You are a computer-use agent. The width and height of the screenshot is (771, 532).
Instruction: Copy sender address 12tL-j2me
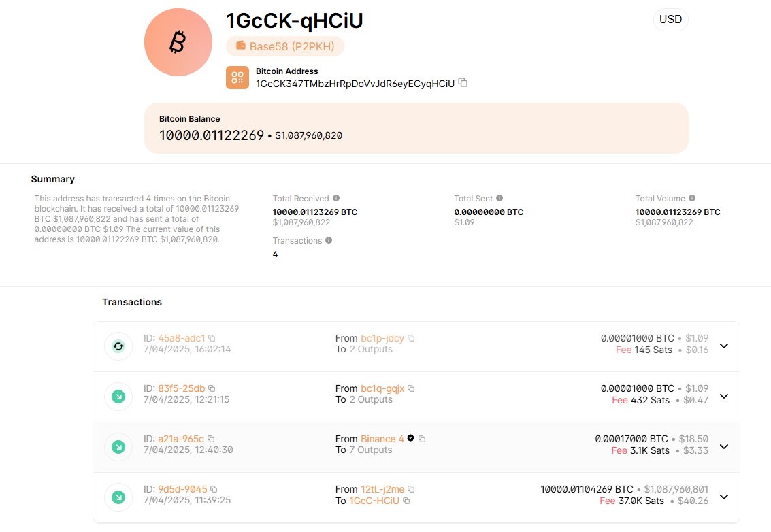[411, 489]
